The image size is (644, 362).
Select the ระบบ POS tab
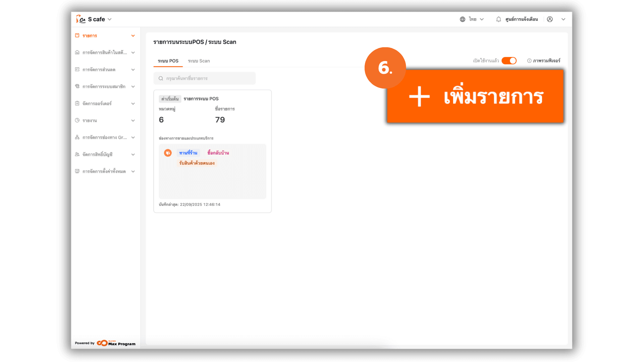pos(168,61)
